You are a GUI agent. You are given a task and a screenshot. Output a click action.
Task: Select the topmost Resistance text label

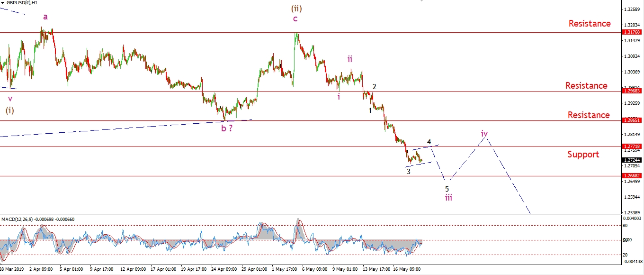coord(590,23)
